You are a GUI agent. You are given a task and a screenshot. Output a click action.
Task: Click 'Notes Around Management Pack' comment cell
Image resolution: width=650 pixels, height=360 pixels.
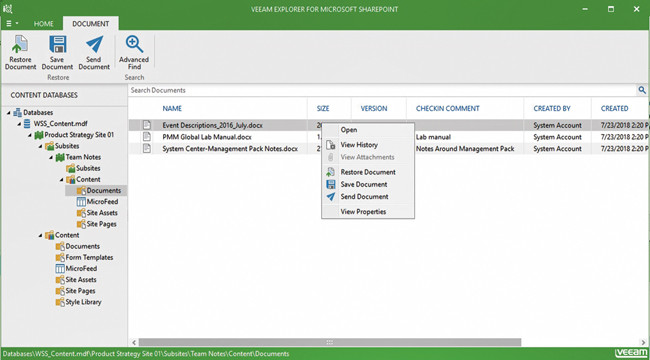[x=465, y=148]
